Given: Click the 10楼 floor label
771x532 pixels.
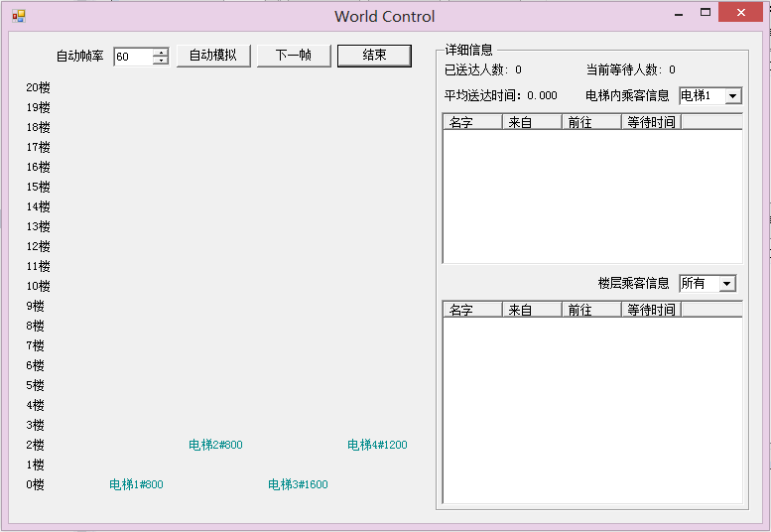Looking at the screenshot, I should [39, 286].
